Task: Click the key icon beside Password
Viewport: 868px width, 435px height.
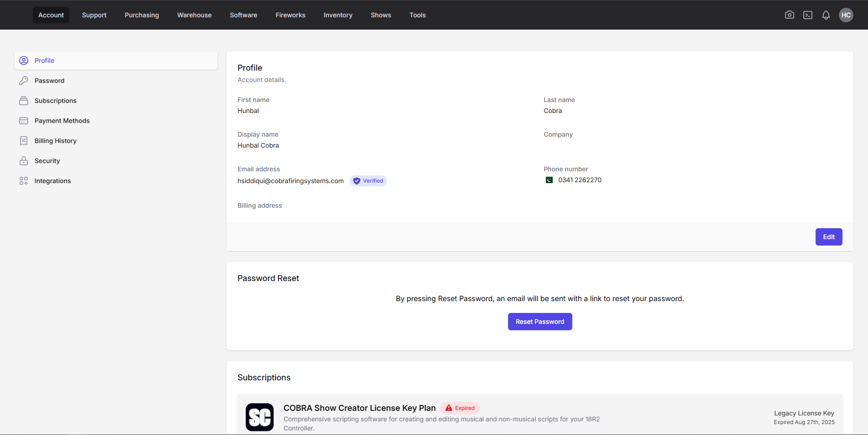Action: tap(24, 81)
